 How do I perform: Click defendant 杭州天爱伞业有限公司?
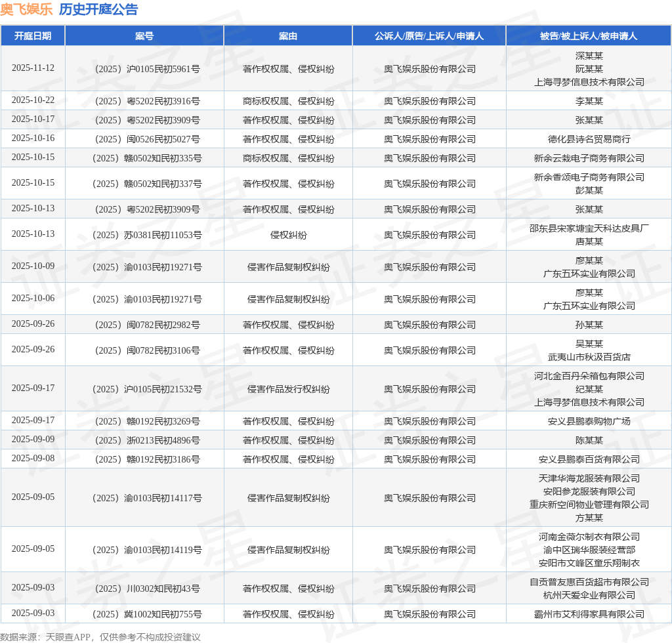click(x=589, y=595)
